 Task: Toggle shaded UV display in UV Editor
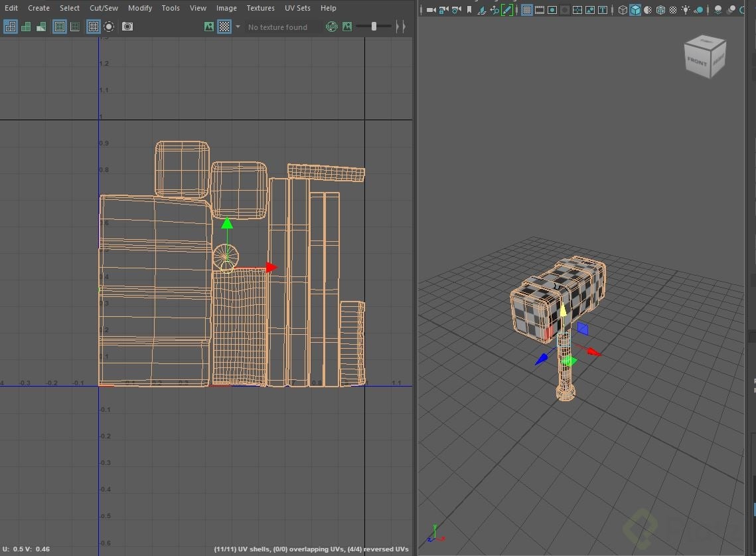tap(25, 27)
